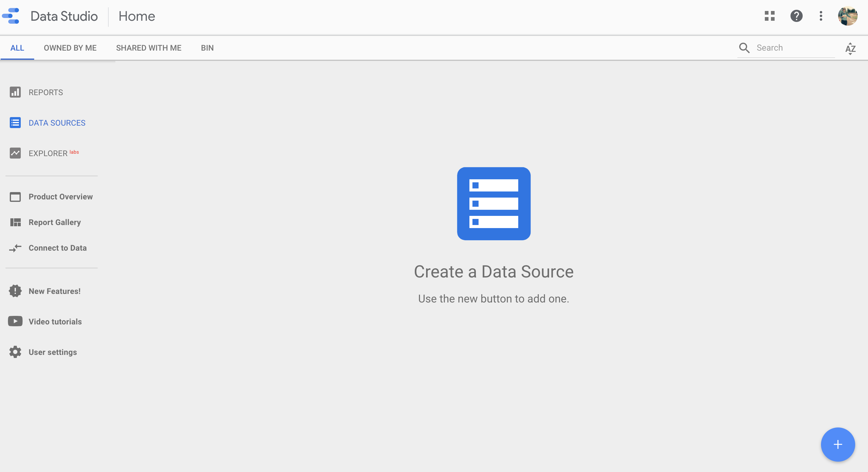Click the Video tutorials icon
The width and height of the screenshot is (868, 472).
coord(15,321)
